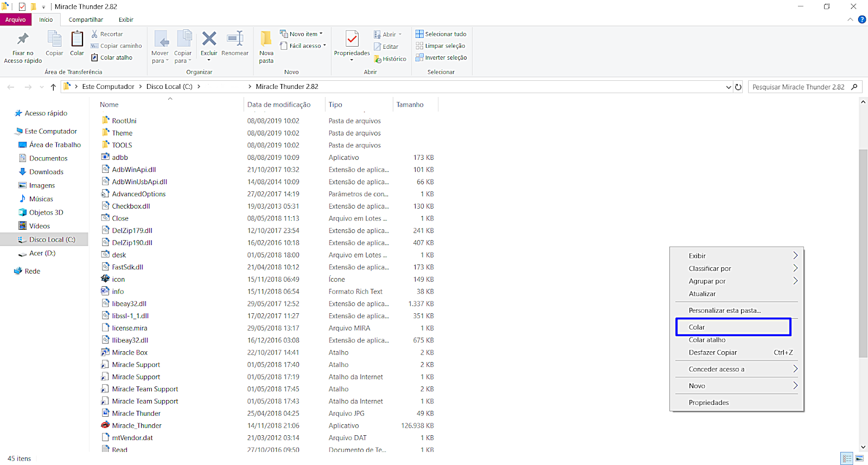
Task: Click the refresh icon beside address bar
Action: [x=738, y=87]
